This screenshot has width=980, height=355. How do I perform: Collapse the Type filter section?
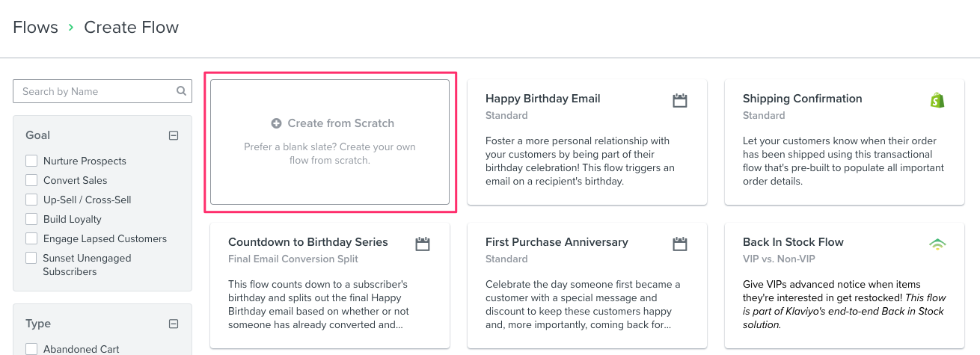pos(174,324)
